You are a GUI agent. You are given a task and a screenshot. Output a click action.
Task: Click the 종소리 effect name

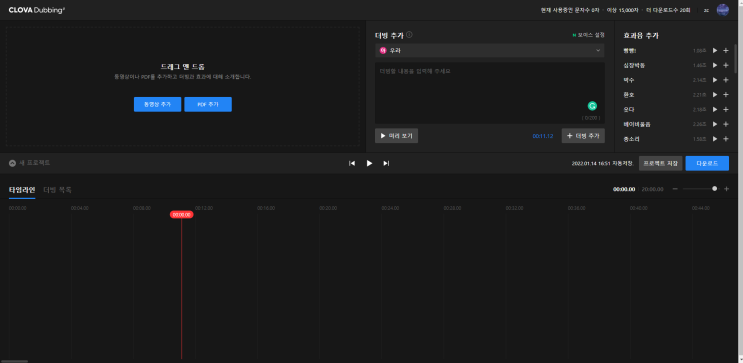coord(632,139)
